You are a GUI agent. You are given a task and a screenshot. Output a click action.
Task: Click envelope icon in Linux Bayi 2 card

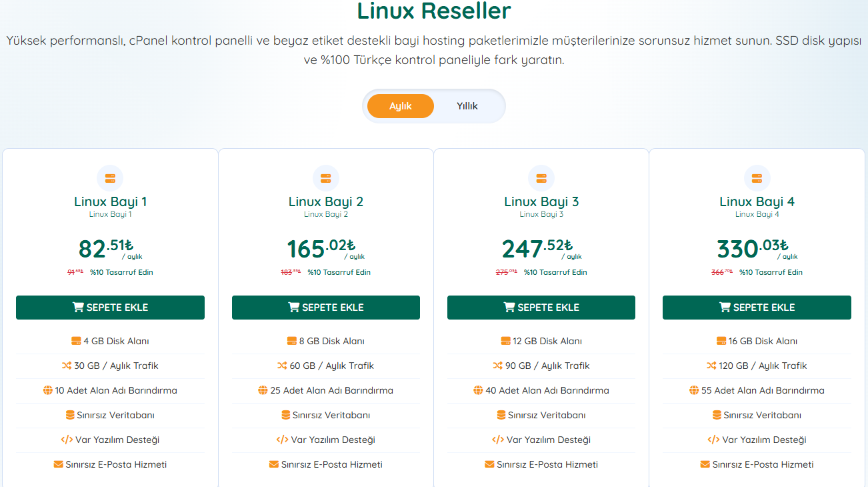click(x=273, y=464)
